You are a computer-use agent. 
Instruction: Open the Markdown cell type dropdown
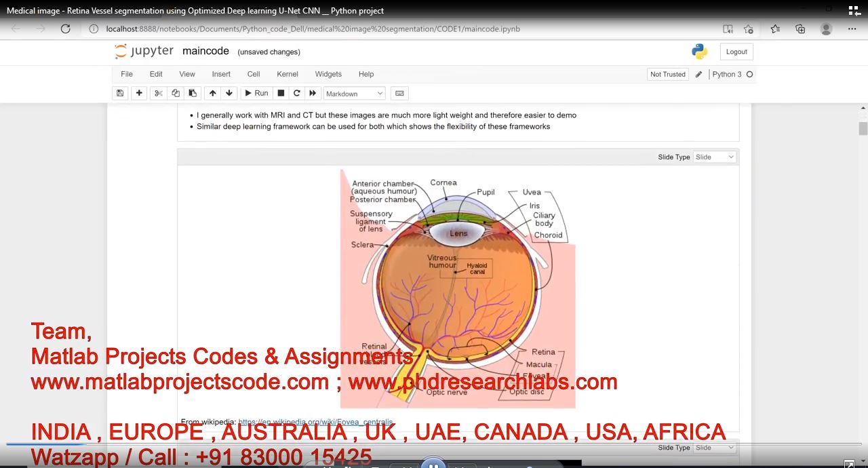[354, 94]
